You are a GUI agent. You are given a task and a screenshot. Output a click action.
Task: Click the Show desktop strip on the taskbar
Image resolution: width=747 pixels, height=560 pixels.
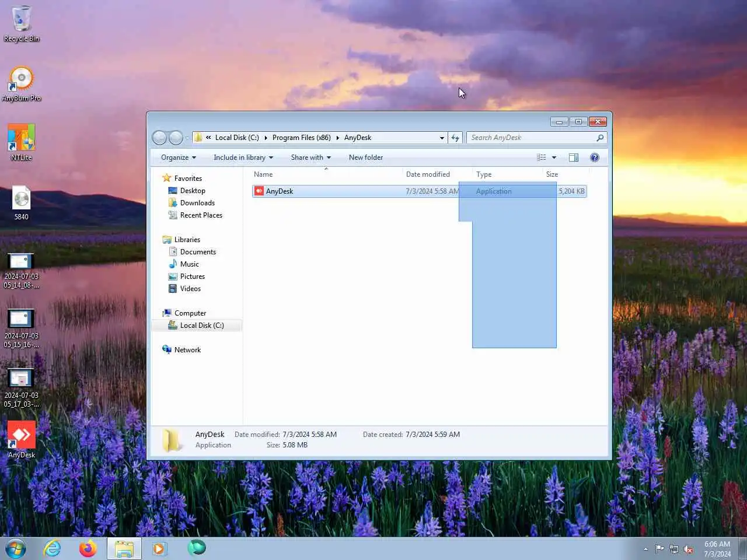[x=742, y=549]
